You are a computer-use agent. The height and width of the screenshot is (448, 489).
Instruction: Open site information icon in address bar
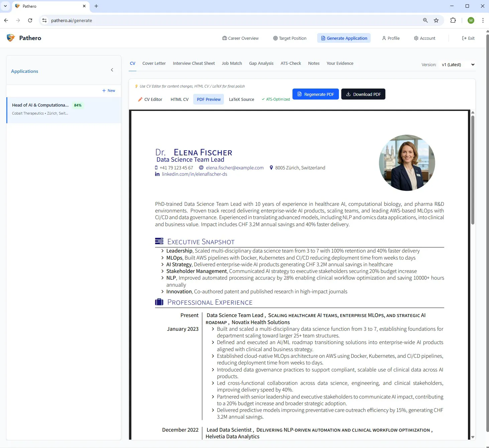(x=44, y=20)
